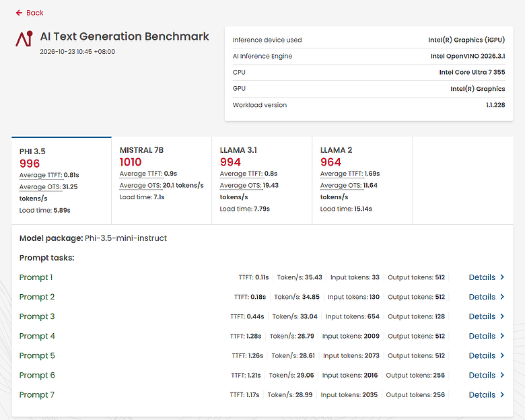Image resolution: width=525 pixels, height=420 pixels.
Task: Click Average TTFT label under PHI 3.5
Action: click(x=40, y=175)
